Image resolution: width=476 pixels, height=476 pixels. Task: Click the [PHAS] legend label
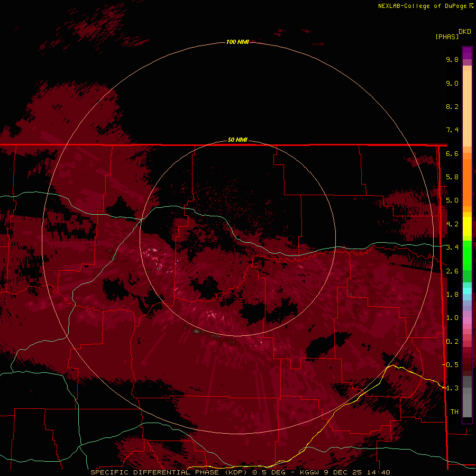point(447,36)
